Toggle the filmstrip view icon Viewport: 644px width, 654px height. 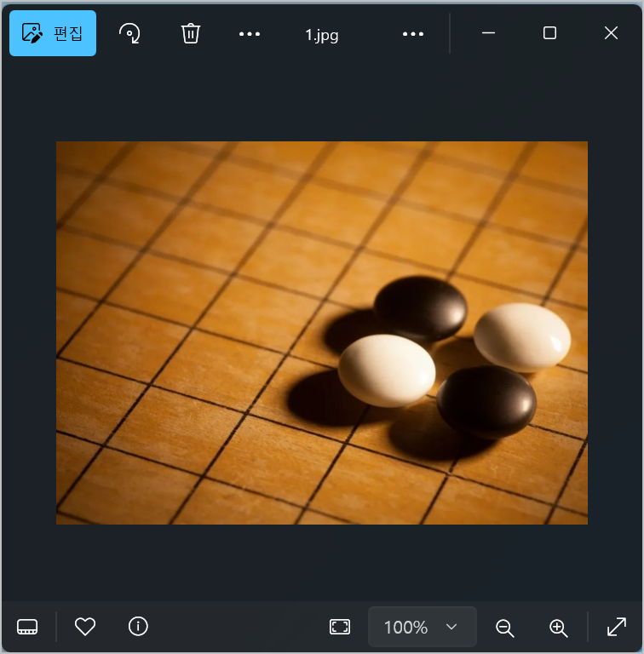point(27,627)
